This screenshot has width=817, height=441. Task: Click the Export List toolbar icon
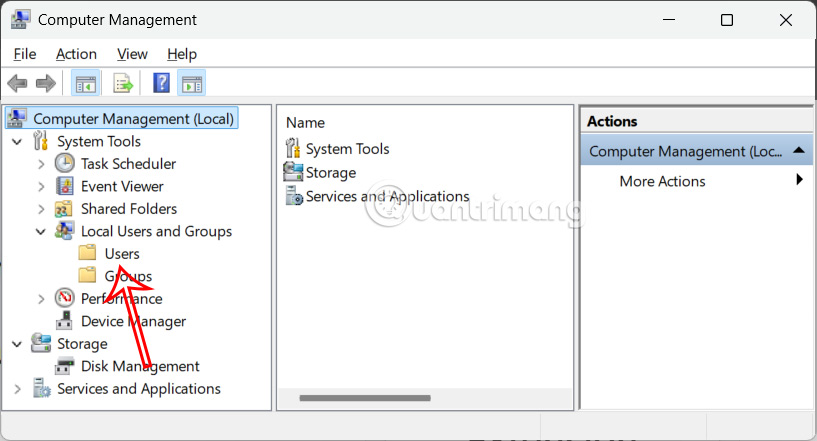(x=123, y=83)
